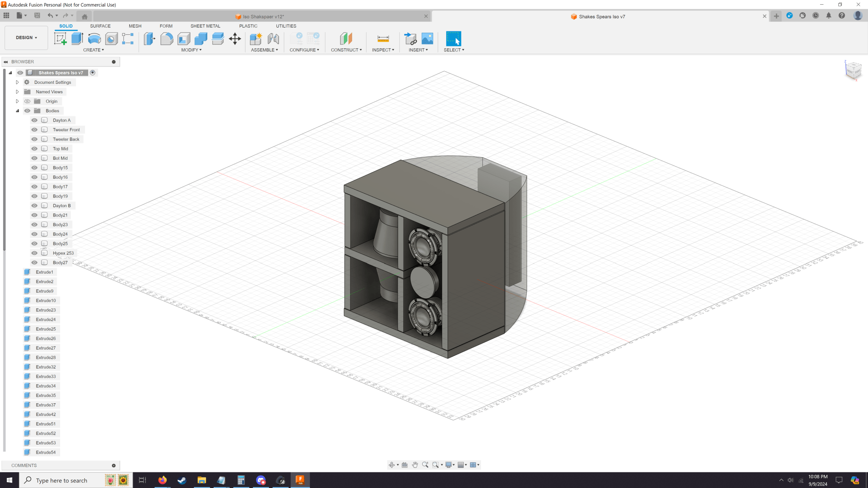Open the Data Panel grid icon
Screen dimensions: 868x488
(6, 16)
